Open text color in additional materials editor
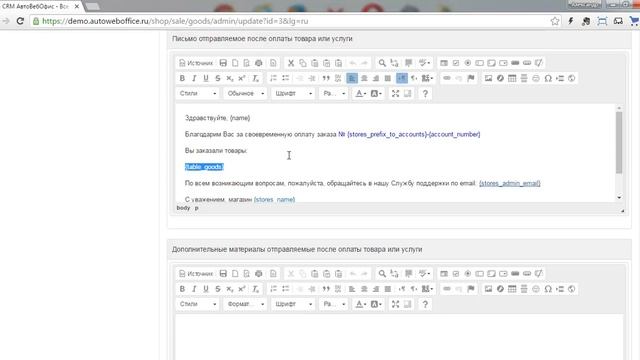 (x=360, y=304)
